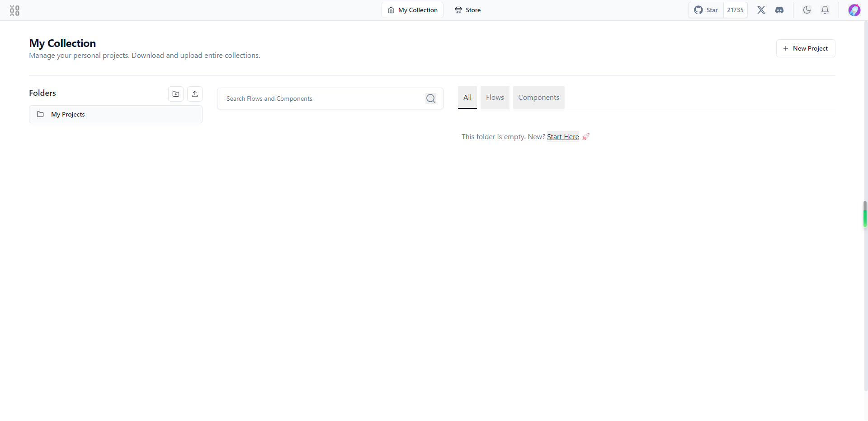Click the search magnifier icon
This screenshot has width=868, height=421.
pyautogui.click(x=431, y=98)
